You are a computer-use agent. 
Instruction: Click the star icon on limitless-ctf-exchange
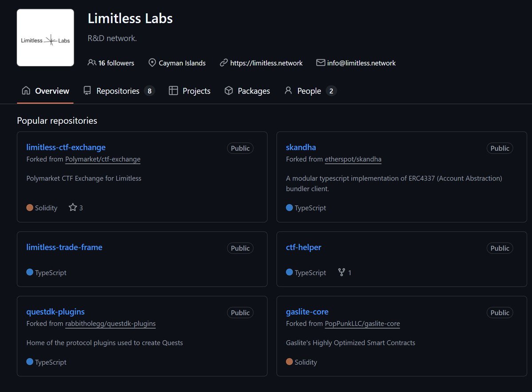click(73, 208)
